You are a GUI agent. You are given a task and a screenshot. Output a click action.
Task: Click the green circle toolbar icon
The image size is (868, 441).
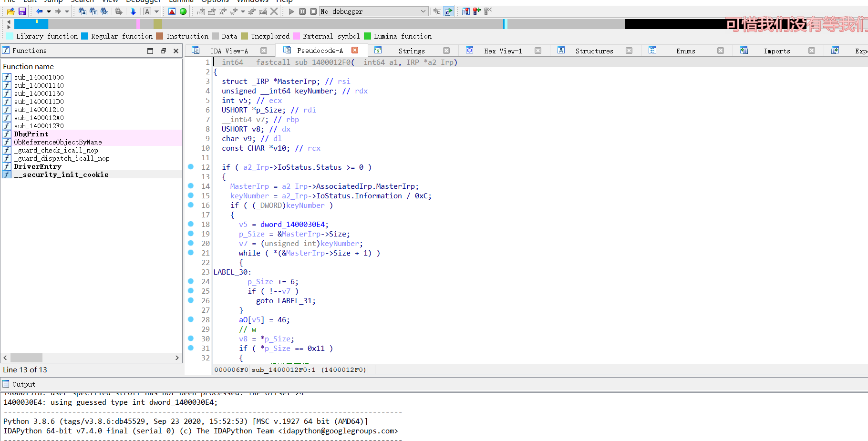(183, 11)
